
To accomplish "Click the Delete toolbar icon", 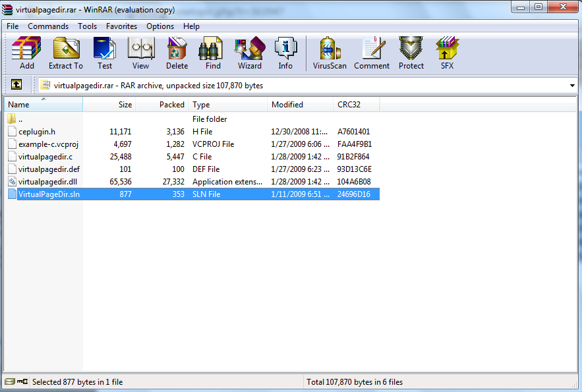I will [177, 53].
